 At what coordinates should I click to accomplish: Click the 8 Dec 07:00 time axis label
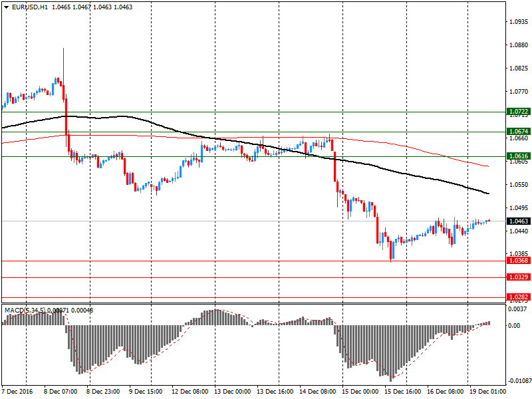61,392
